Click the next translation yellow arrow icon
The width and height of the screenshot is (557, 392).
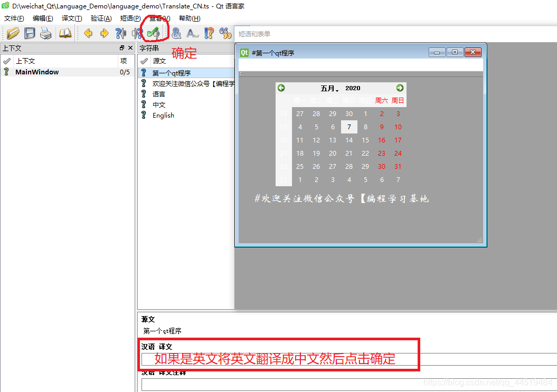tap(103, 33)
